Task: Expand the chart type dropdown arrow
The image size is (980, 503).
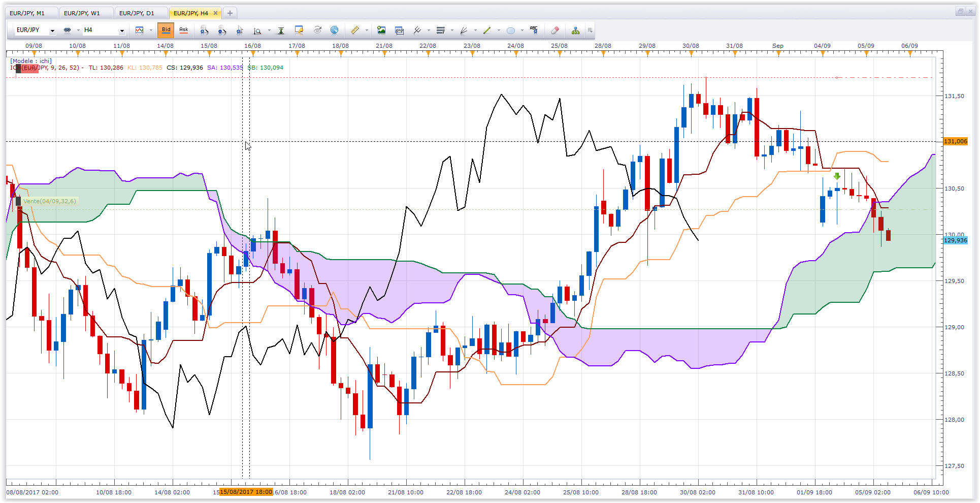Action: (151, 30)
